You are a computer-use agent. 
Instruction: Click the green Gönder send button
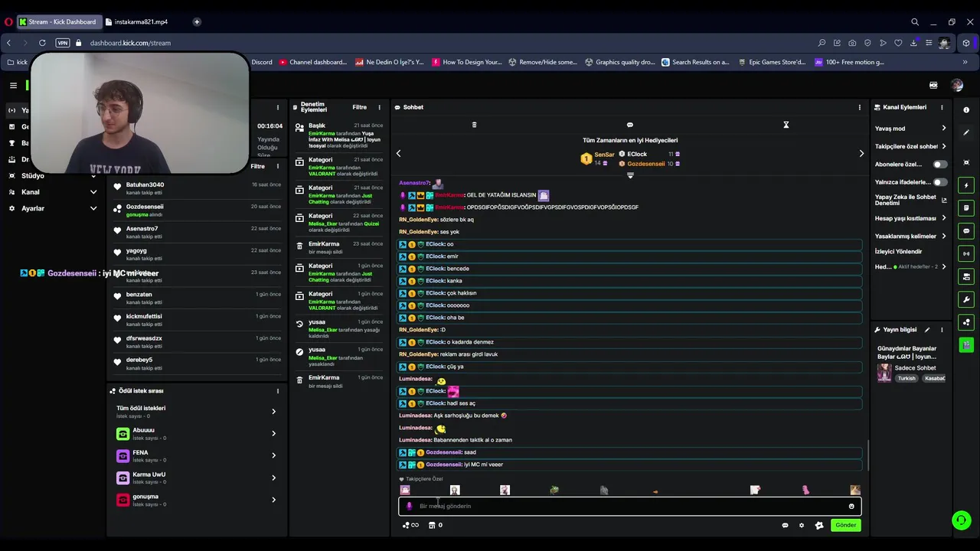click(x=845, y=525)
